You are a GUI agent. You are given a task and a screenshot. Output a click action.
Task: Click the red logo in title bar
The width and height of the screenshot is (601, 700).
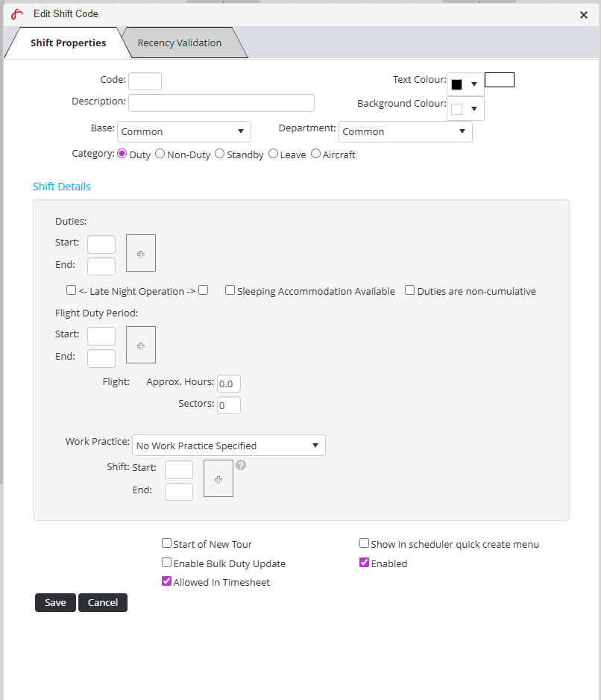17,14
